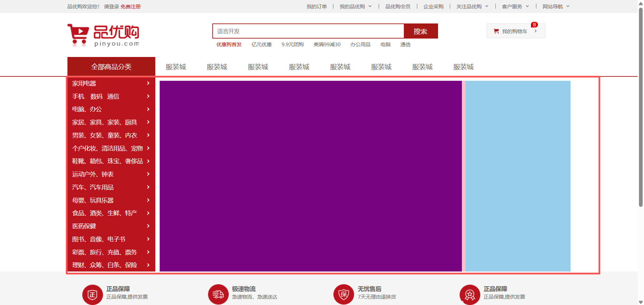Open the 网站导航 dropdown menu
644x305 pixels.
point(556,6)
